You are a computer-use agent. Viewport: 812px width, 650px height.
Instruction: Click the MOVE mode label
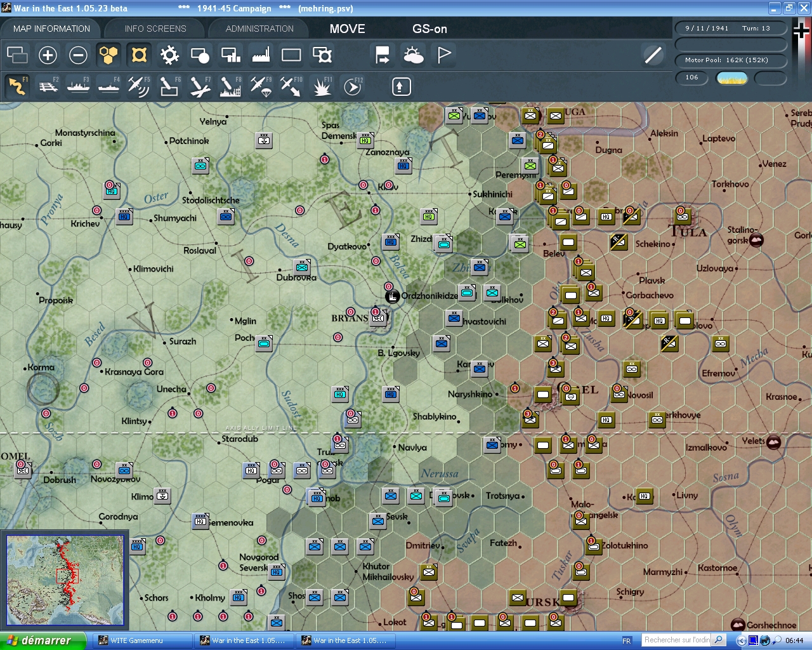click(347, 29)
